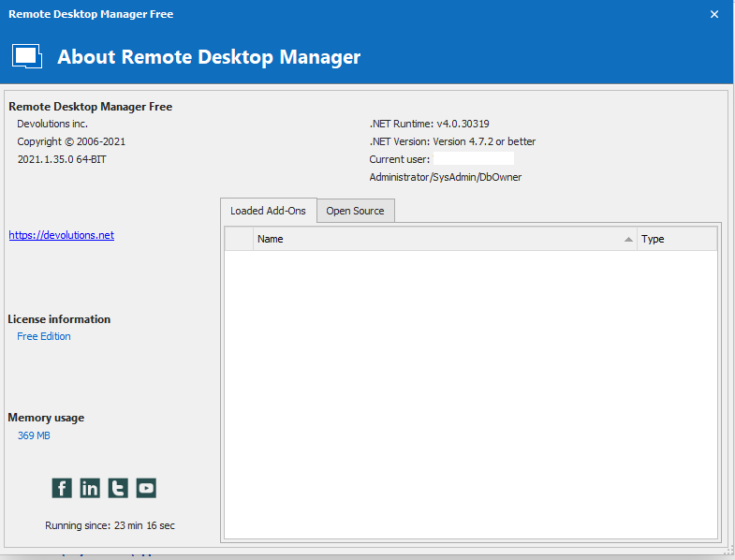Switch to the Open Source tab
This screenshot has width=735, height=560.
(x=355, y=211)
